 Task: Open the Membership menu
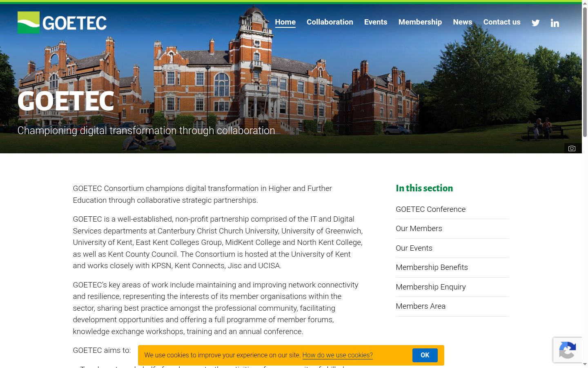click(x=420, y=22)
